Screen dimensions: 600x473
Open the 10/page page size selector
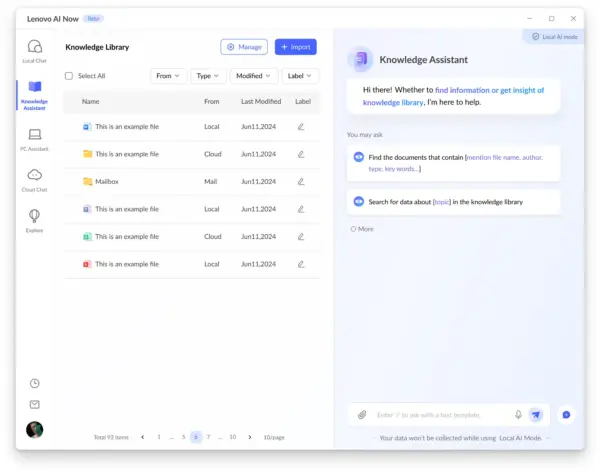(274, 437)
